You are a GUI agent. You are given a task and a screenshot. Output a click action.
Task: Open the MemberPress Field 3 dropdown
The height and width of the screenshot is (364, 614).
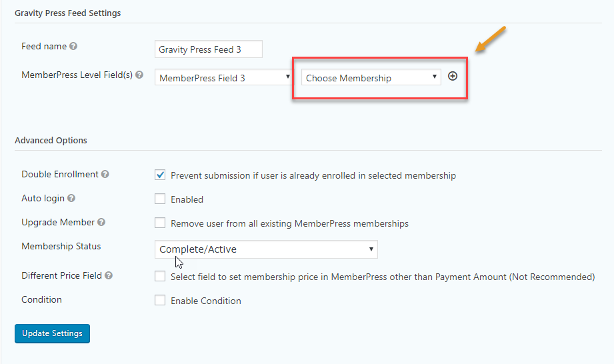223,77
